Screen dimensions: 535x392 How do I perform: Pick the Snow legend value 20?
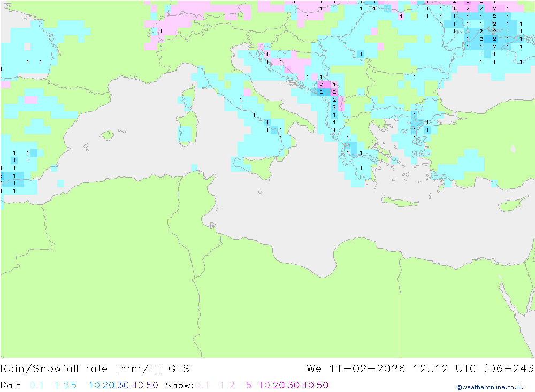[x=279, y=385]
